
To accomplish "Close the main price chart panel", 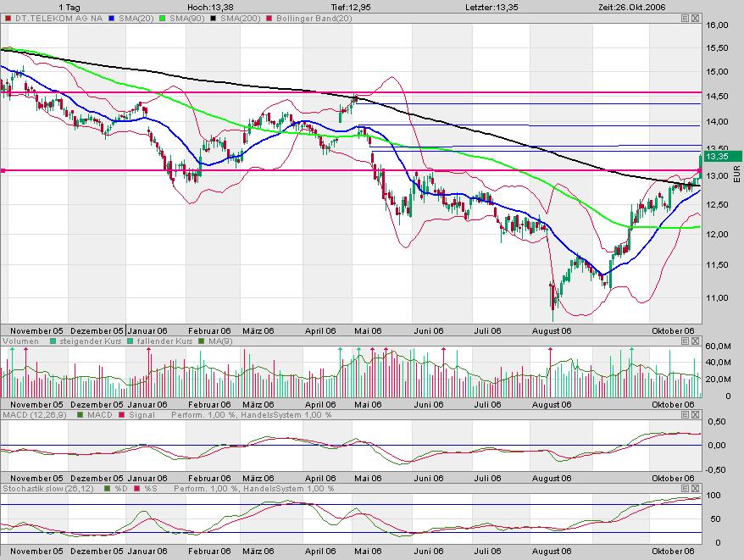I will pos(695,17).
